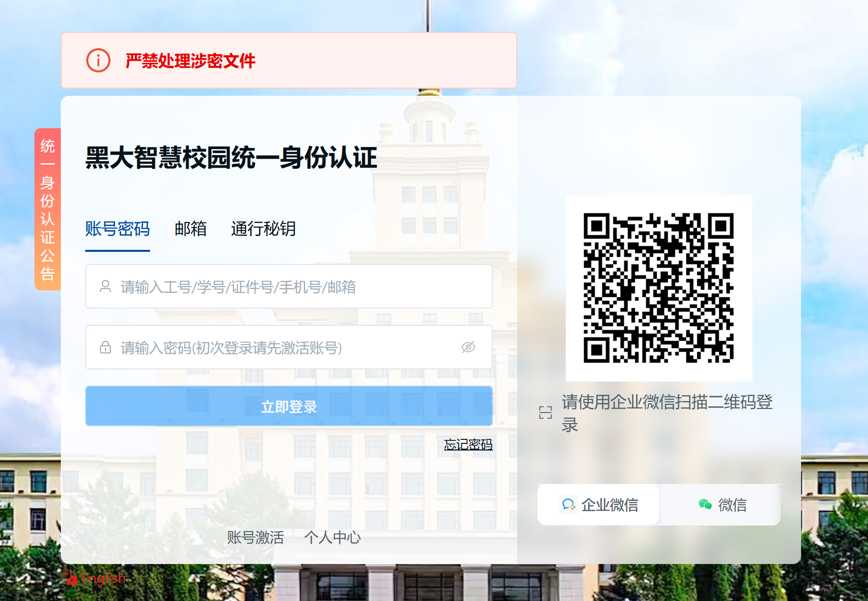Click the 黑大智慧校园统一身份认证 title
This screenshot has width=868, height=601.
click(x=231, y=158)
